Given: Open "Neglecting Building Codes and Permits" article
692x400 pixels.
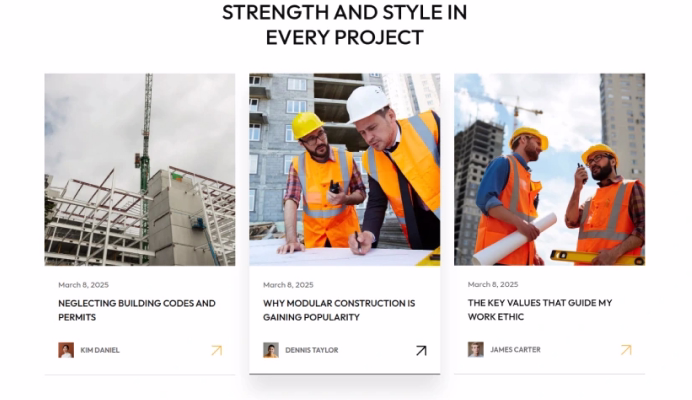Looking at the screenshot, I should point(137,310).
